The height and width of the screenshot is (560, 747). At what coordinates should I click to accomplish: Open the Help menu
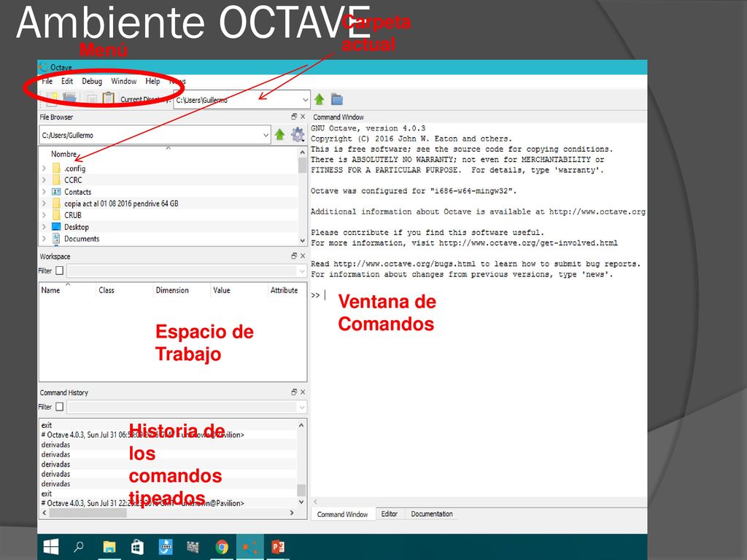tap(152, 82)
